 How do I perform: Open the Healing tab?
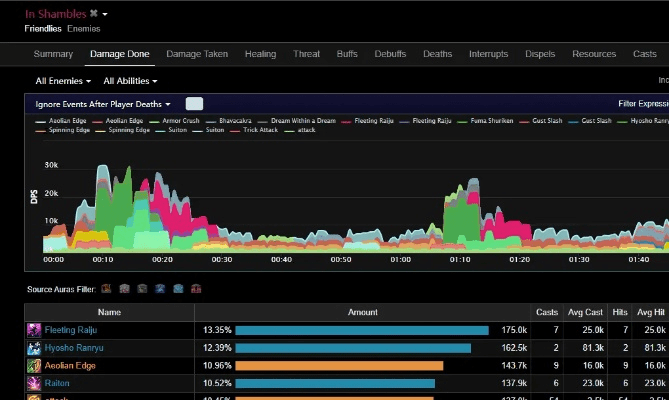coord(260,54)
